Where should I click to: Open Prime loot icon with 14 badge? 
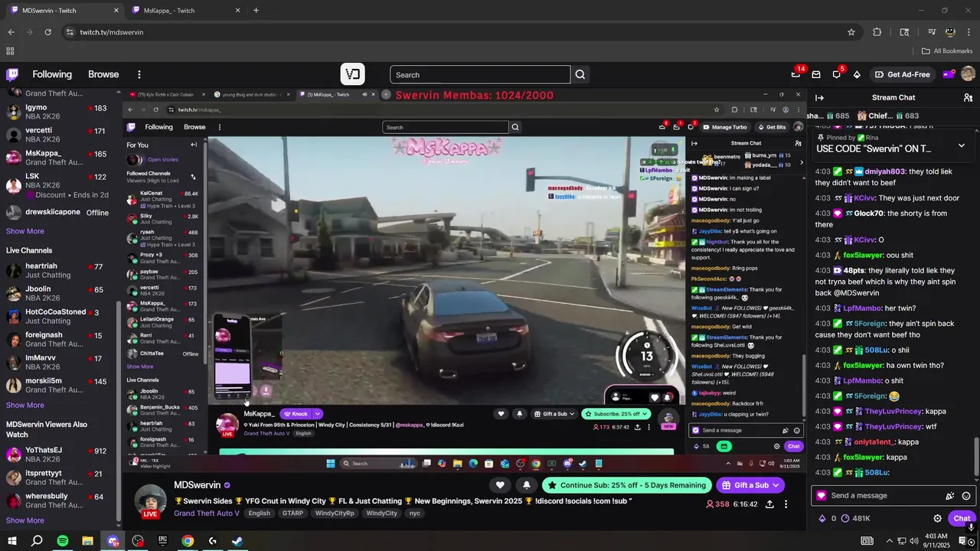coord(796,74)
